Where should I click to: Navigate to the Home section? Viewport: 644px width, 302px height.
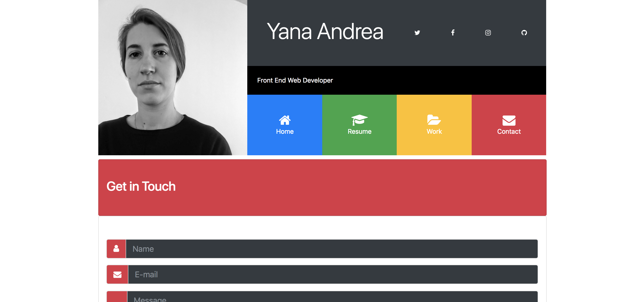click(x=285, y=131)
